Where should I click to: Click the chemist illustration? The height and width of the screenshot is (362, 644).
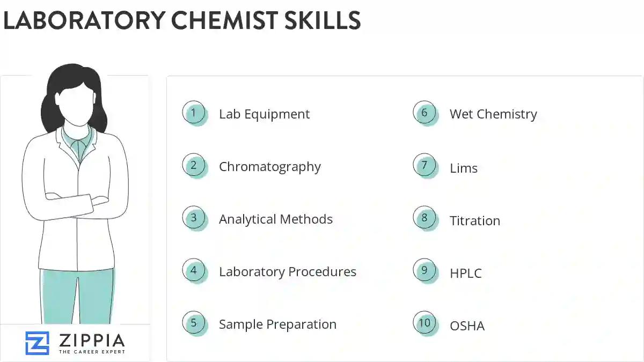pyautogui.click(x=75, y=193)
